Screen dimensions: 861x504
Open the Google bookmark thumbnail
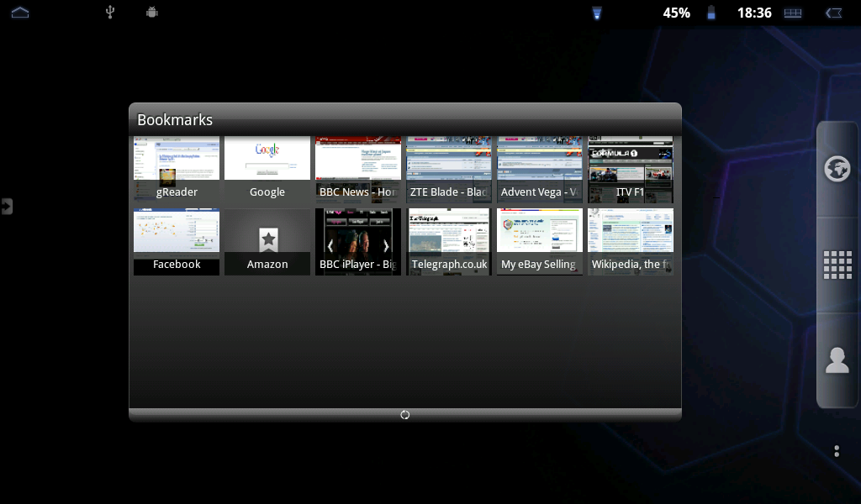point(267,171)
